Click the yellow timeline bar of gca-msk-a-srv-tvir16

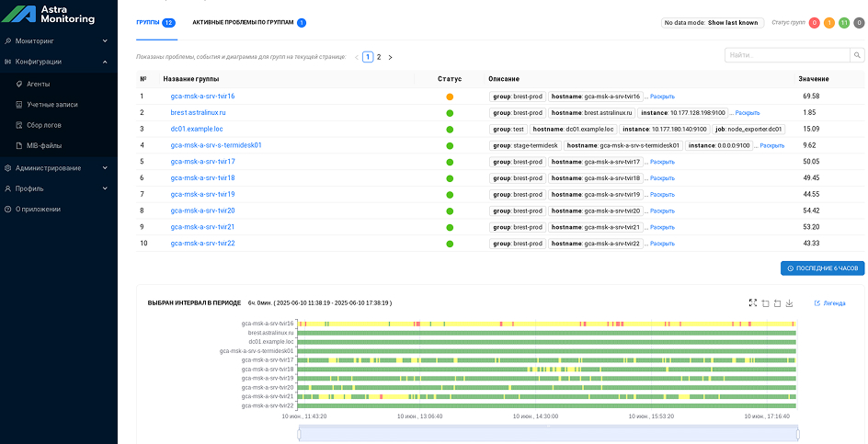point(547,324)
